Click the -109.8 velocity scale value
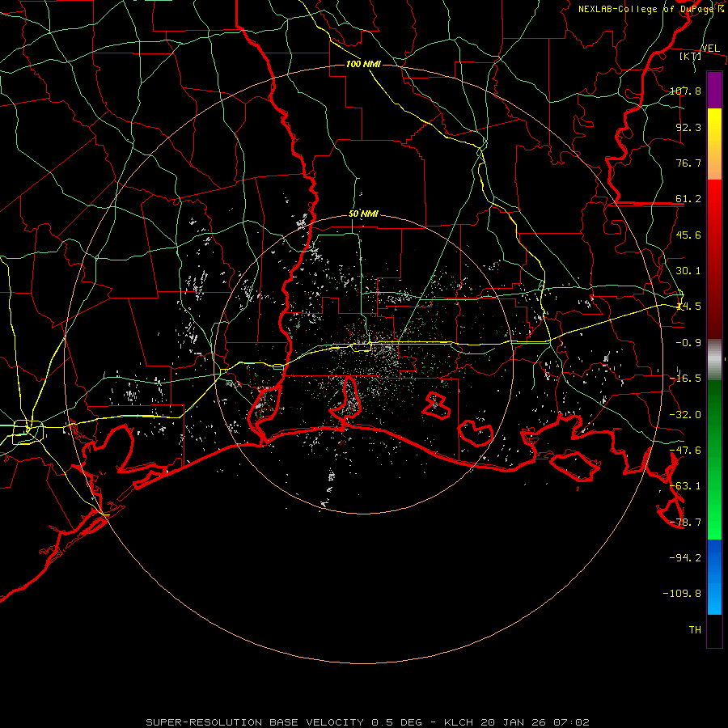 pyautogui.click(x=682, y=594)
